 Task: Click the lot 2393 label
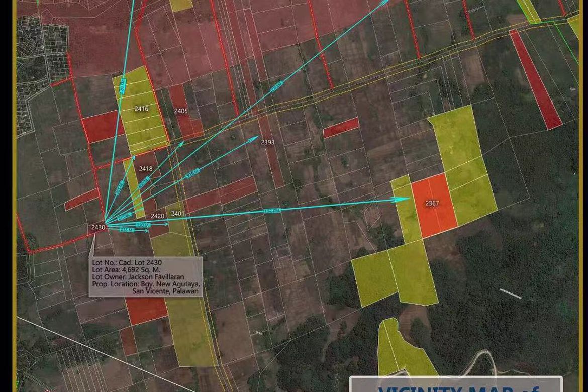[x=268, y=142]
